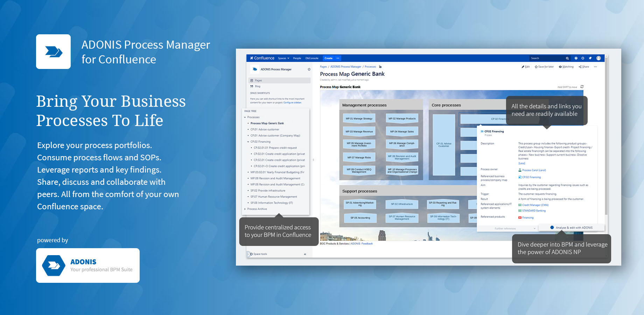The width and height of the screenshot is (644, 315).
Task: Toggle Watching for this page
Action: 566,66
